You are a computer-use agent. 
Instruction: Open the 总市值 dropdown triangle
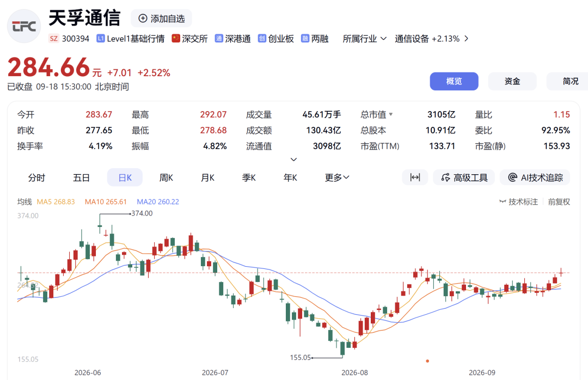coord(391,114)
